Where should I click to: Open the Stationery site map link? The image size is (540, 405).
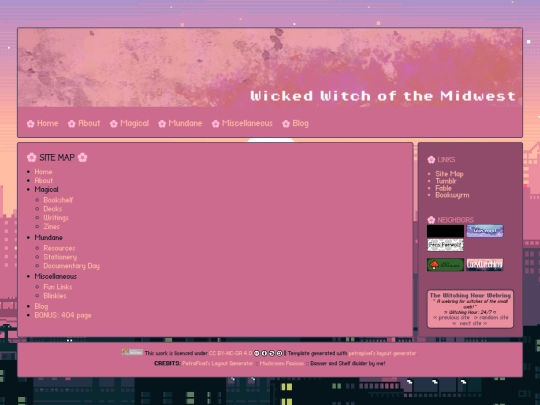(60, 257)
